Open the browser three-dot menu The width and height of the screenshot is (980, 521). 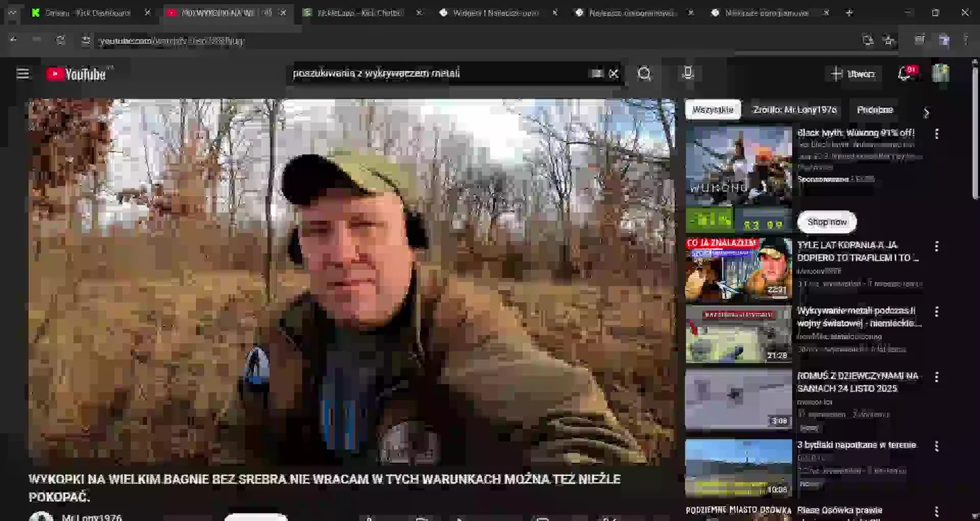click(966, 41)
